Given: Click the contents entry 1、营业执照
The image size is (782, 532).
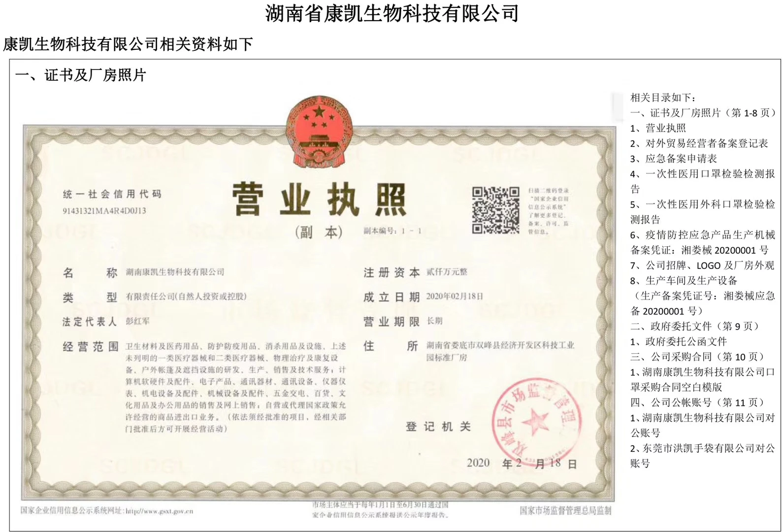Looking at the screenshot, I should coord(658,128).
